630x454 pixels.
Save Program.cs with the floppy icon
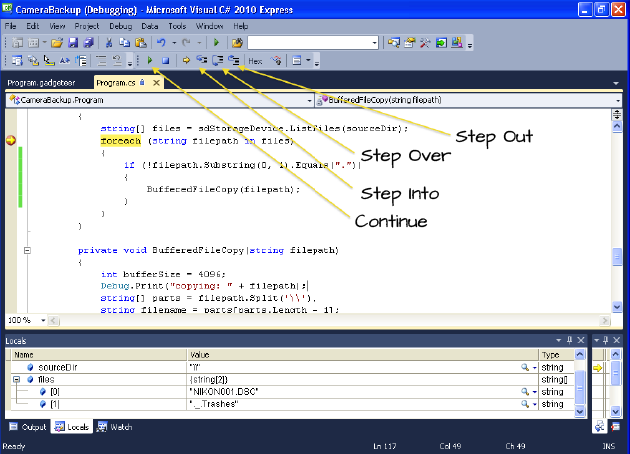73,43
